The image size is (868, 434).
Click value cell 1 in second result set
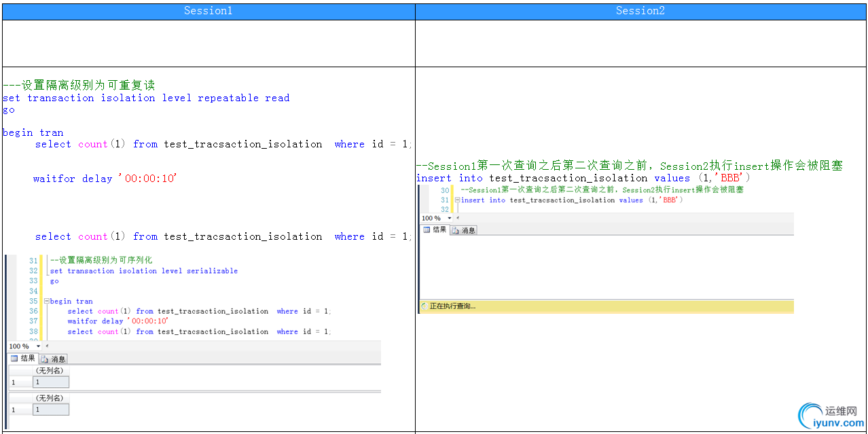(50, 410)
